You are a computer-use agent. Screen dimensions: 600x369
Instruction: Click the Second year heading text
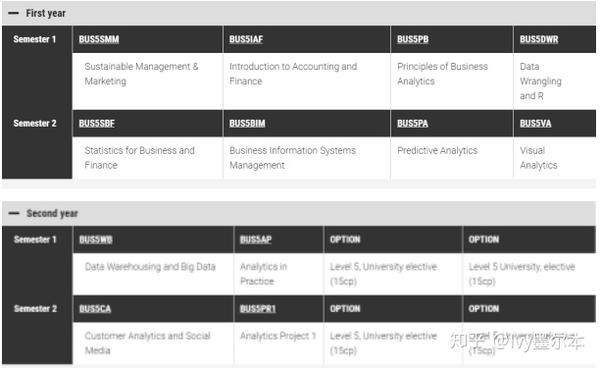click(x=52, y=213)
